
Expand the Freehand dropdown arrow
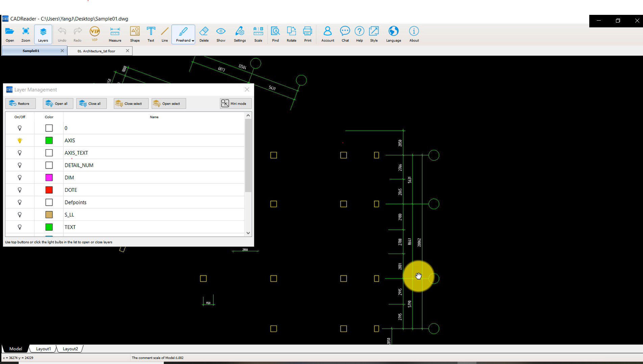[193, 41]
